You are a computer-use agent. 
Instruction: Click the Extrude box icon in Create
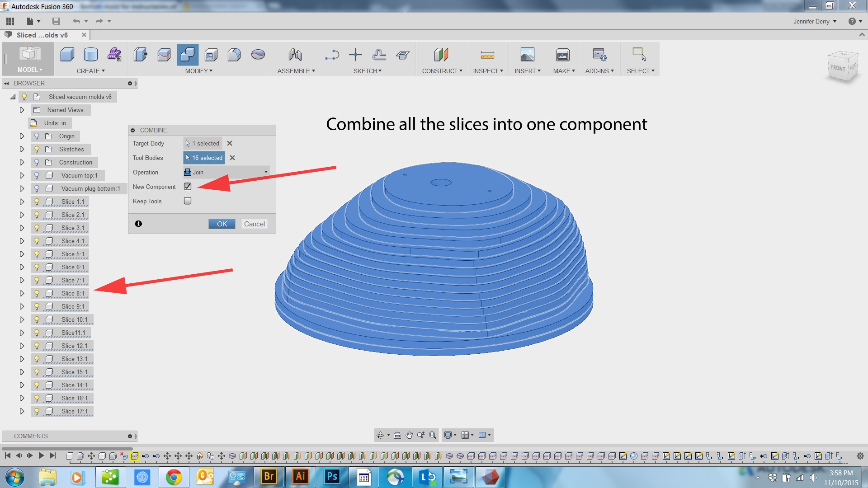pyautogui.click(x=67, y=55)
